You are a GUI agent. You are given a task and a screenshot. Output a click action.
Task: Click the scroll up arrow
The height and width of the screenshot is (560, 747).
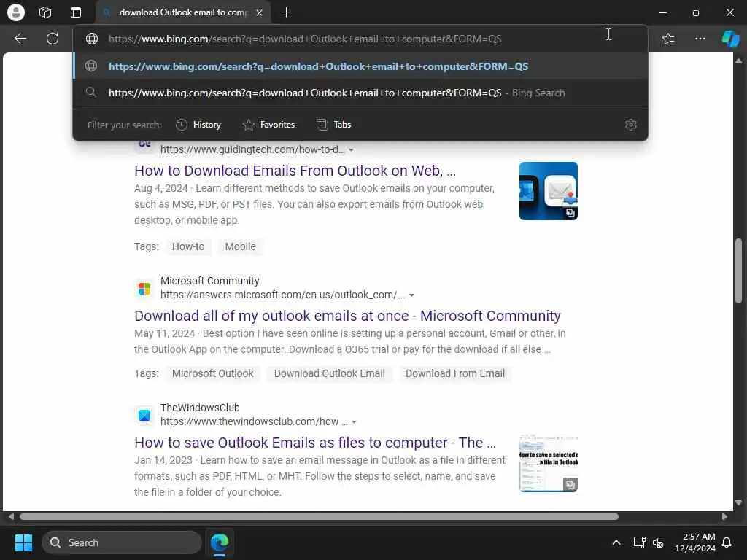(x=738, y=61)
